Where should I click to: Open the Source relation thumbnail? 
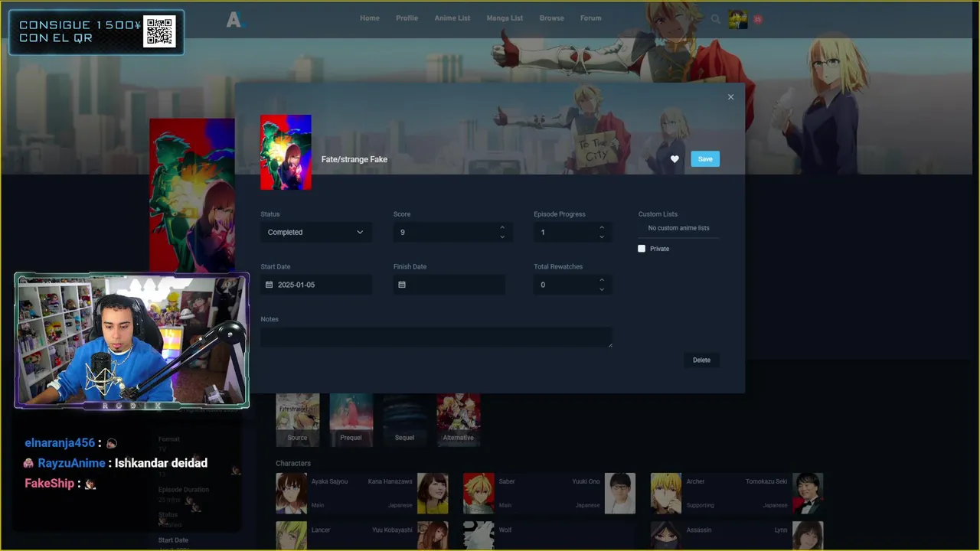tap(297, 419)
